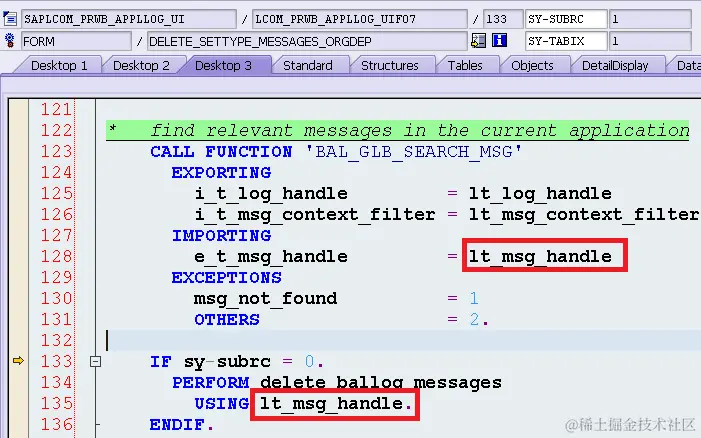Click line number 126 in the gutter

[56, 214]
